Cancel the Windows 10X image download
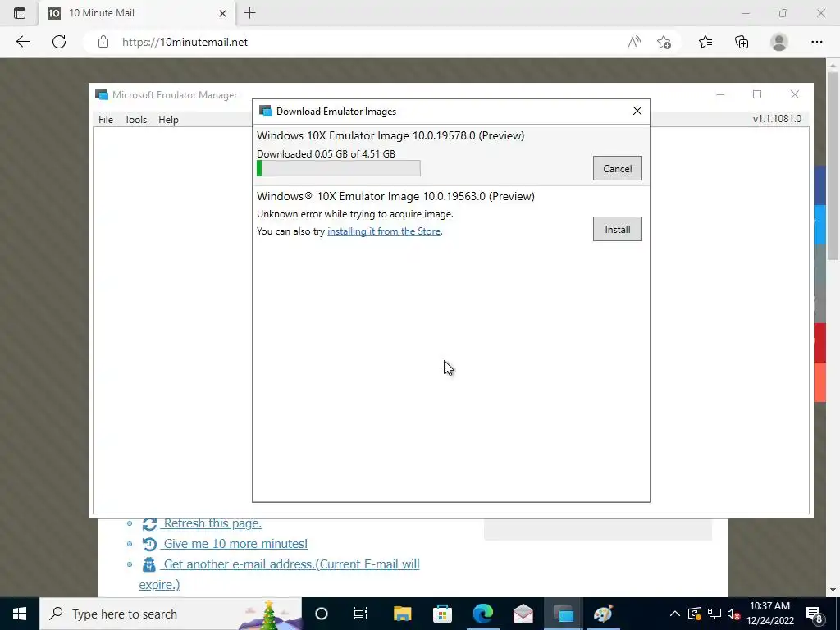Screen dimensions: 840x630 617,168
